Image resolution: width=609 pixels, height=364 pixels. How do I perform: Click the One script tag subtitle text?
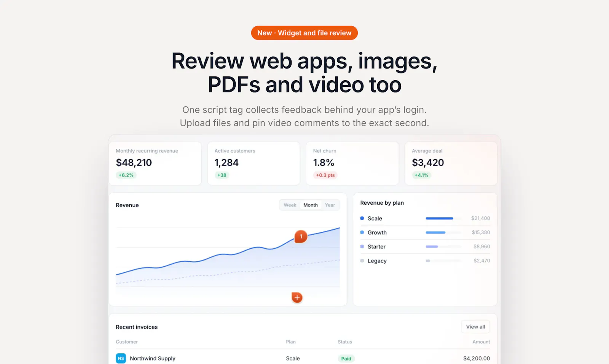tap(304, 116)
